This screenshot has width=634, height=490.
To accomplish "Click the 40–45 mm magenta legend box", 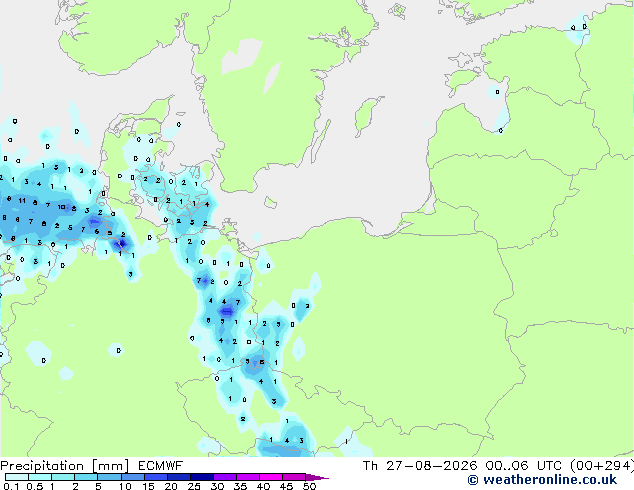I will coord(271,477).
